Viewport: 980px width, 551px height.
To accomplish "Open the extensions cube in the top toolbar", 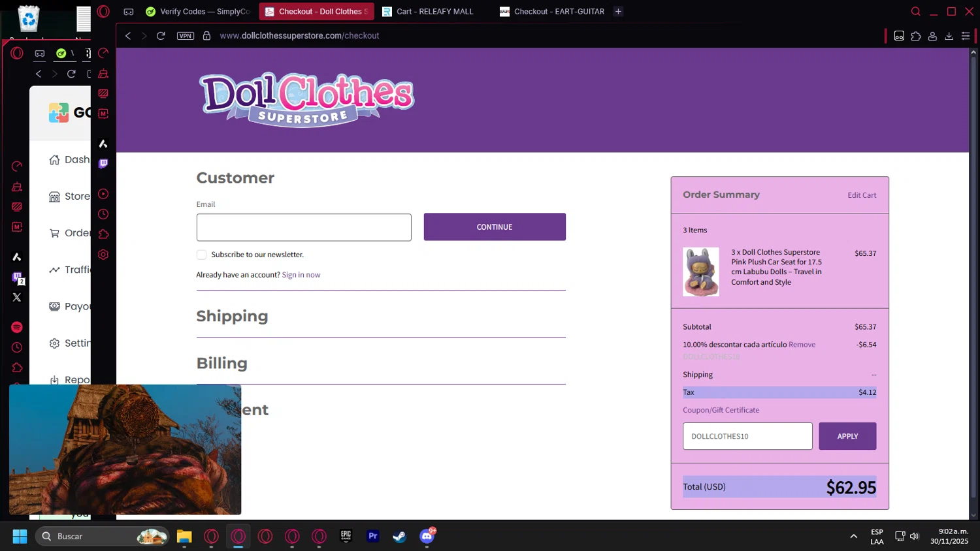I will pos(916,36).
